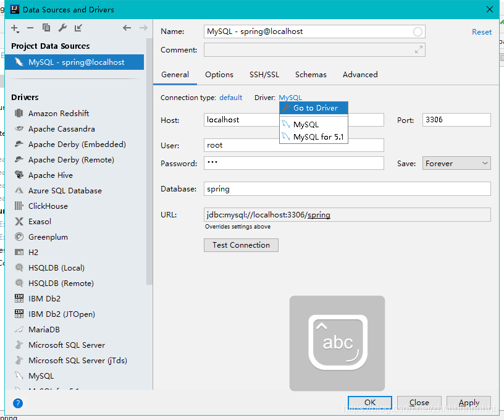Choose Go to Driver in popup
The image size is (504, 420).
(314, 108)
